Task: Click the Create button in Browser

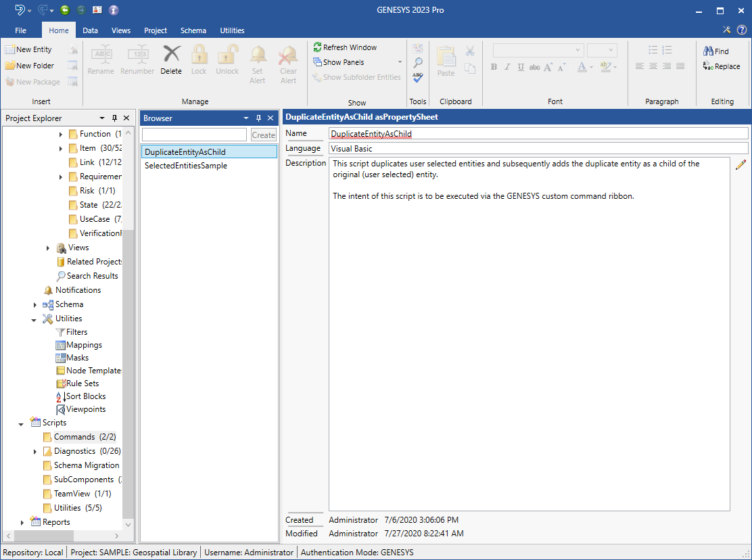Action: click(263, 135)
